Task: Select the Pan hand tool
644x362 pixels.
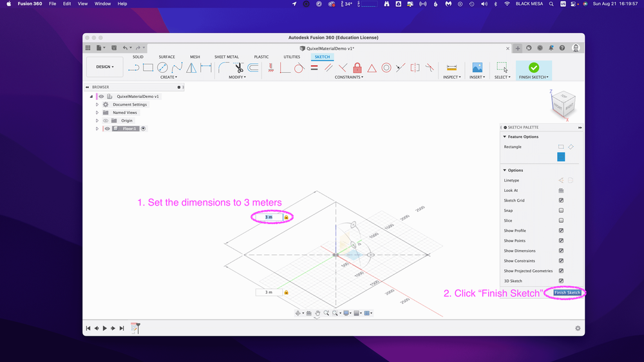Action: (x=317, y=313)
